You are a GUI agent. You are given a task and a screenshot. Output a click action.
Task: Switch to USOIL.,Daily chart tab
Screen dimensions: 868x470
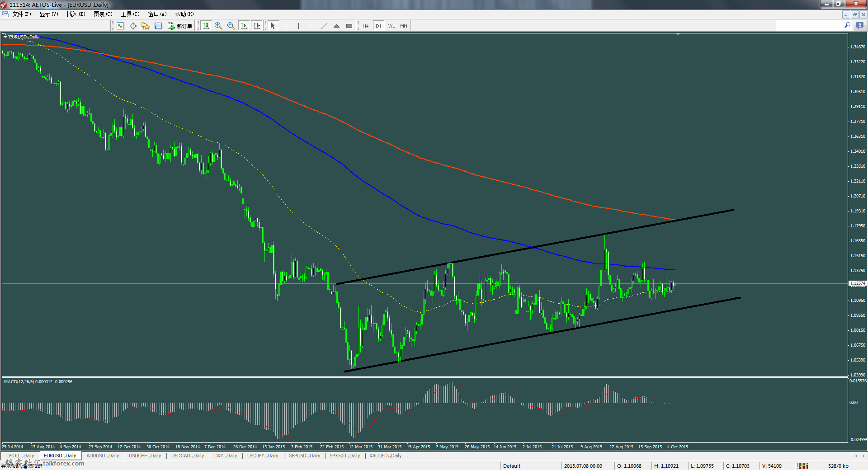pyautogui.click(x=20, y=456)
